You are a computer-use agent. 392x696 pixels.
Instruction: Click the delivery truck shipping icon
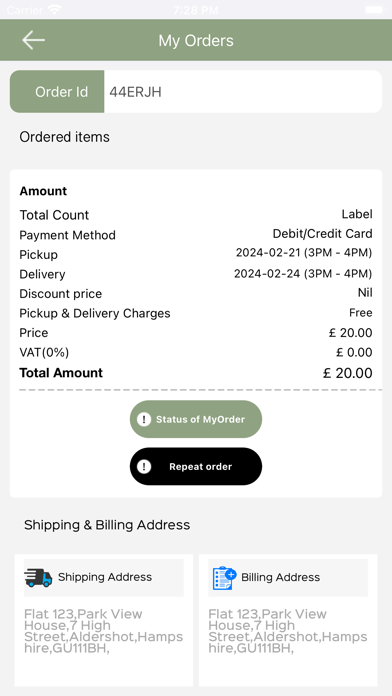click(x=38, y=577)
